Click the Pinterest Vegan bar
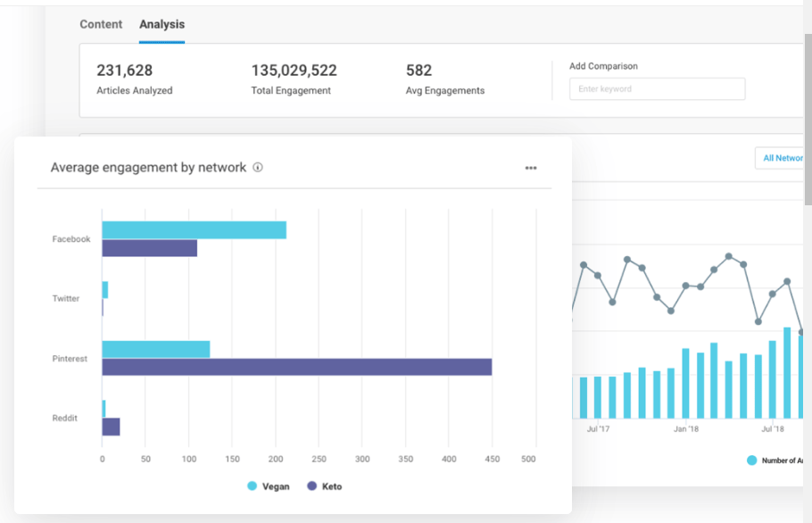 pos(155,349)
